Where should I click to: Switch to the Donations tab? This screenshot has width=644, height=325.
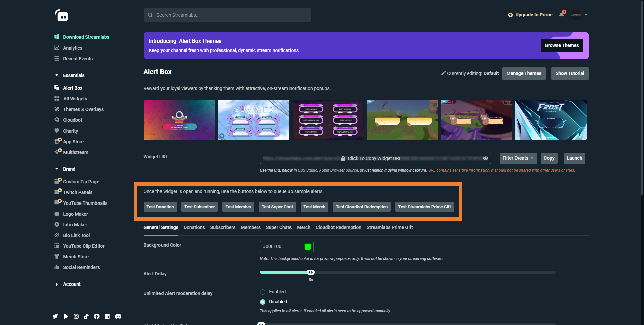[194, 227]
